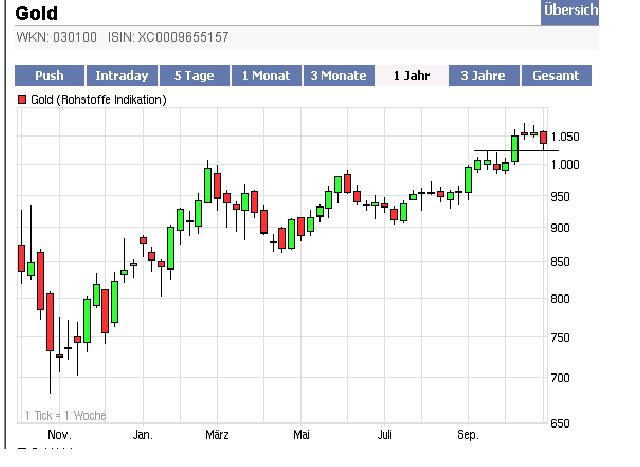Click the Juli date axis label
This screenshot has width=640, height=467.
coord(384,435)
